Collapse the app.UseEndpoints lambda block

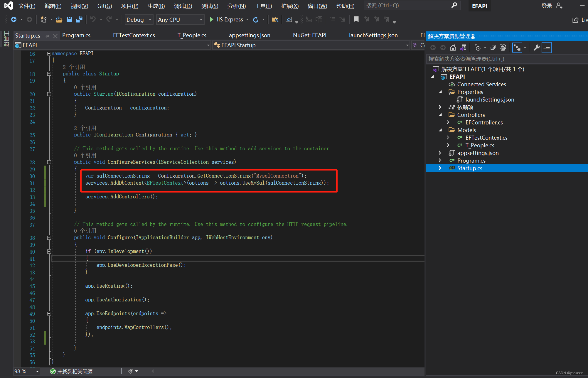click(x=49, y=313)
